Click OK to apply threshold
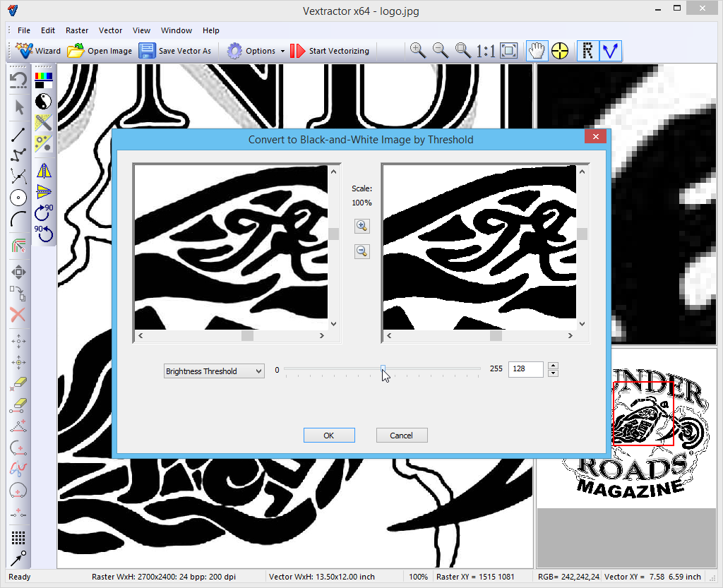This screenshot has height=588, width=723. [329, 436]
